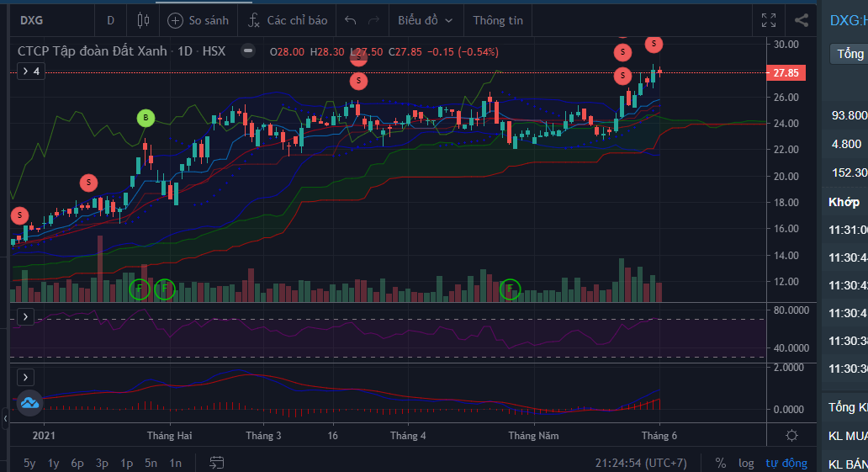Expand the 4 indicators legend
The width and height of the screenshot is (868, 472).
pyautogui.click(x=30, y=72)
